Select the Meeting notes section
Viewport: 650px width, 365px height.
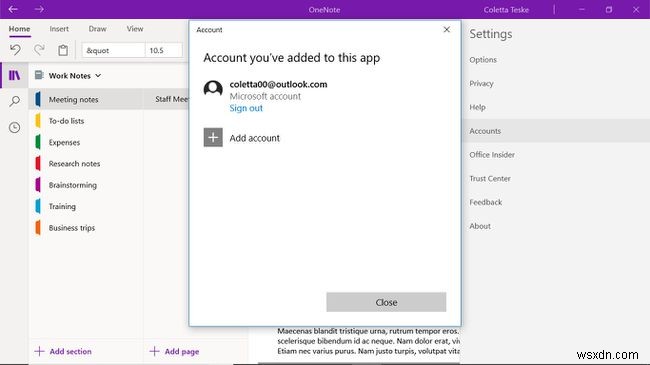pos(86,100)
